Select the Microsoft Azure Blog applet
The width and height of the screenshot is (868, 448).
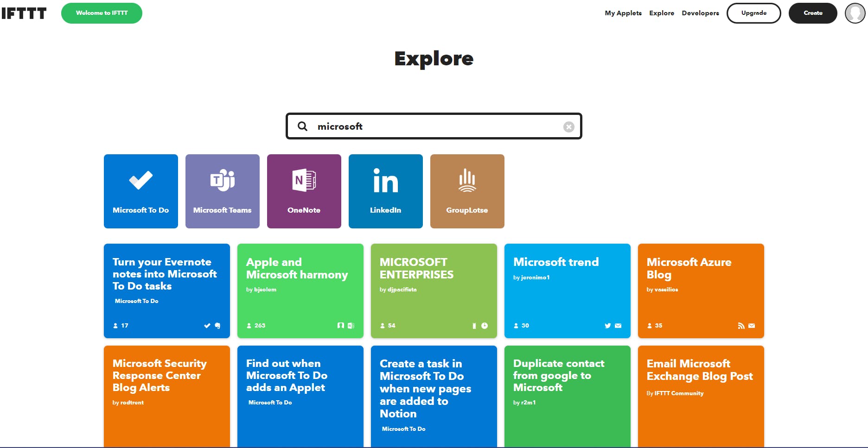(701, 291)
